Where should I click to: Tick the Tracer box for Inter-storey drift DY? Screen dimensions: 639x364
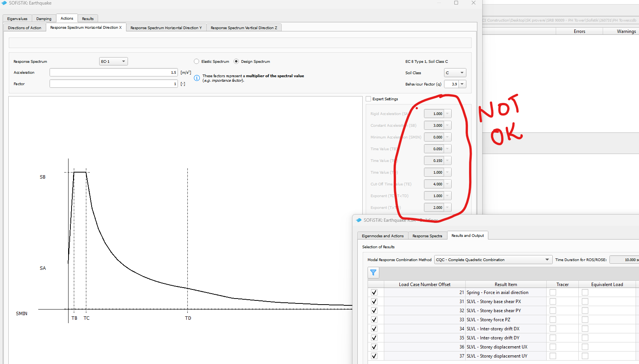(x=553, y=338)
